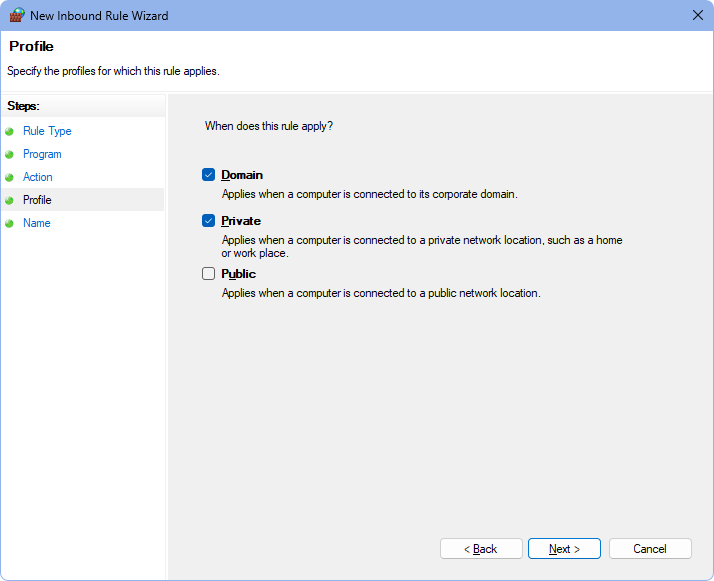The width and height of the screenshot is (714, 581).
Task: Click the green bullet beside Action
Action: pyautogui.click(x=10, y=177)
